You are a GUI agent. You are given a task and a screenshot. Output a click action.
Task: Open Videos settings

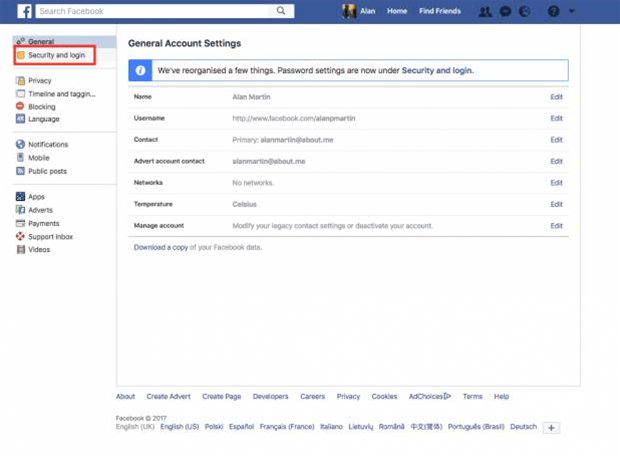point(39,250)
